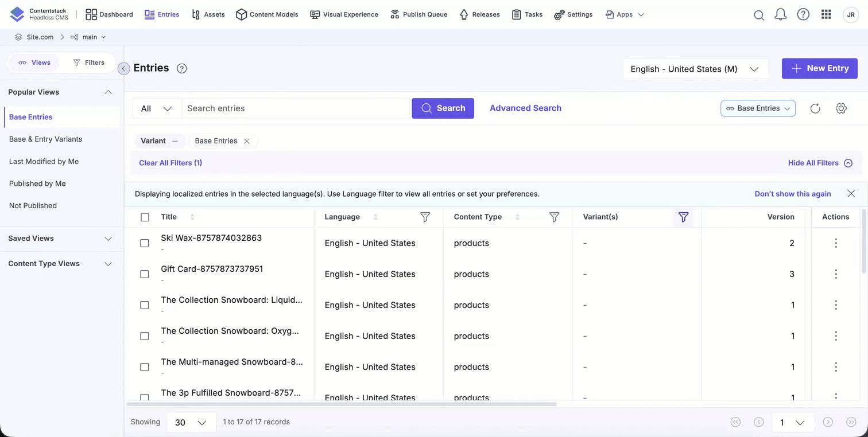
Task: Expand the Saved Views section
Action: click(60, 239)
